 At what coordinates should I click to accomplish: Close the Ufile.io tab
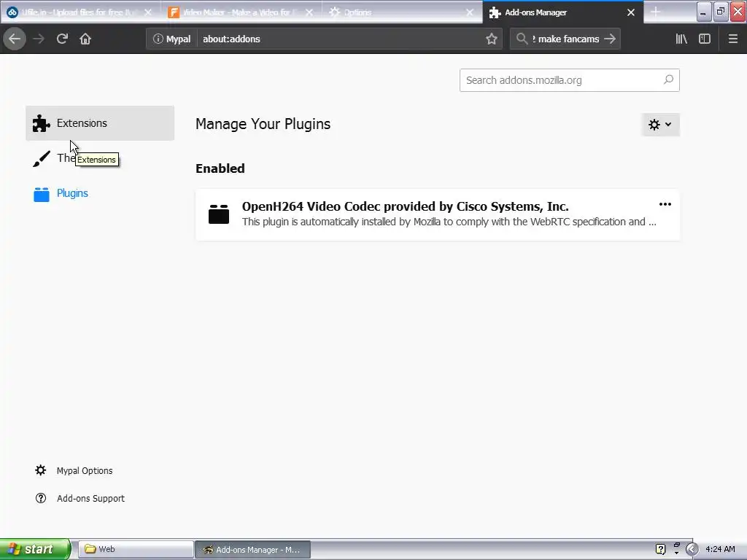coord(148,12)
